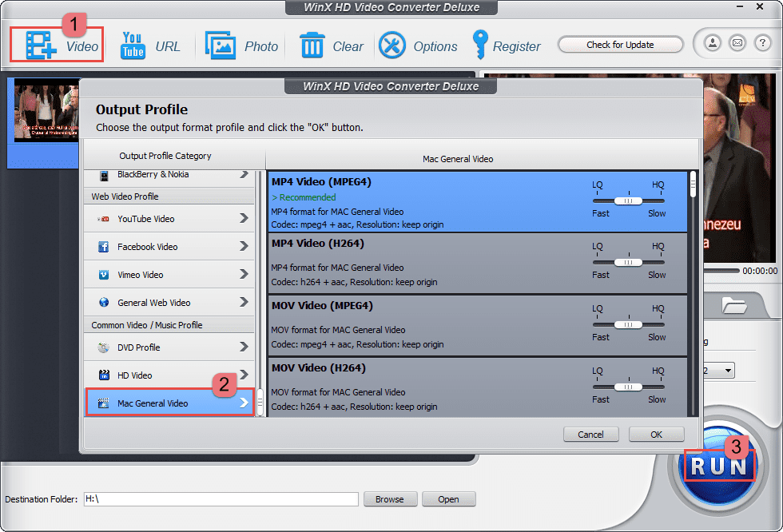Click the video preview image in main window
Viewport: 783px width, 532px height.
(740, 167)
